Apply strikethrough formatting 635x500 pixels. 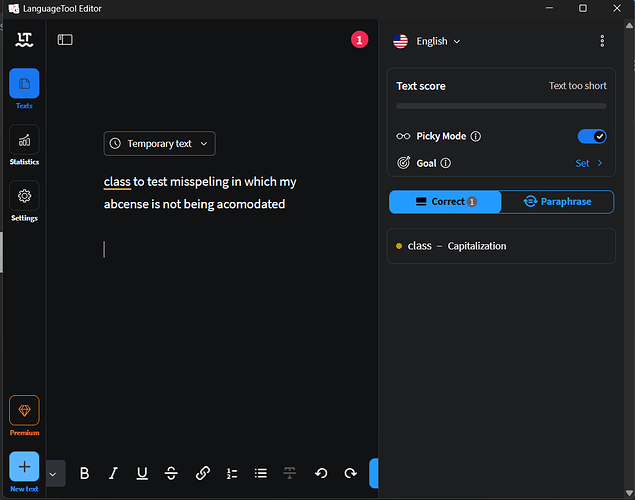171,473
